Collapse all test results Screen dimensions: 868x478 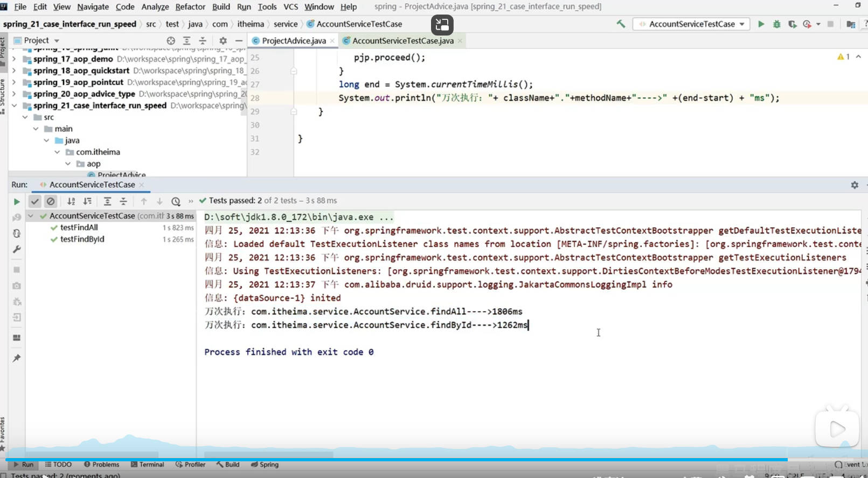[123, 201]
